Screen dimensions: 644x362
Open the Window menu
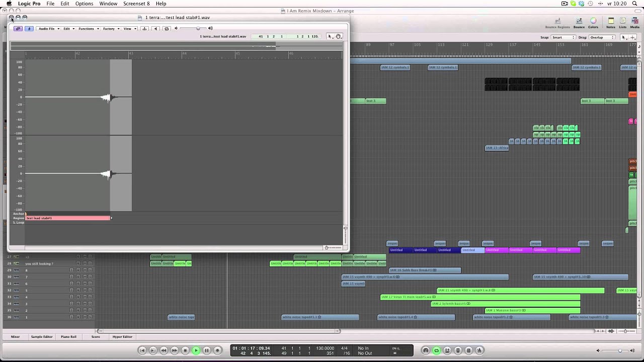point(108,4)
